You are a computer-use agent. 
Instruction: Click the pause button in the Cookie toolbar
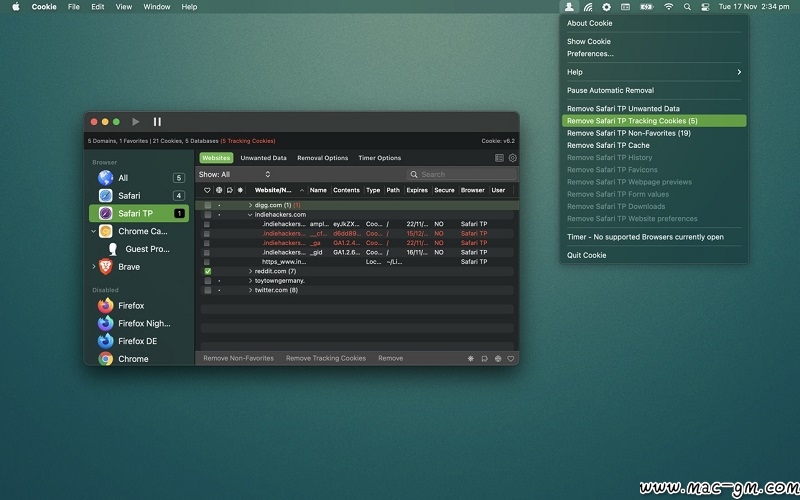157,121
